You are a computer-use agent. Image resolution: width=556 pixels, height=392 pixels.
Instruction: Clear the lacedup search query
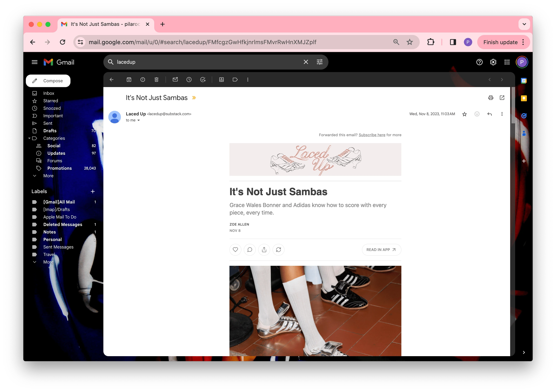pos(306,62)
